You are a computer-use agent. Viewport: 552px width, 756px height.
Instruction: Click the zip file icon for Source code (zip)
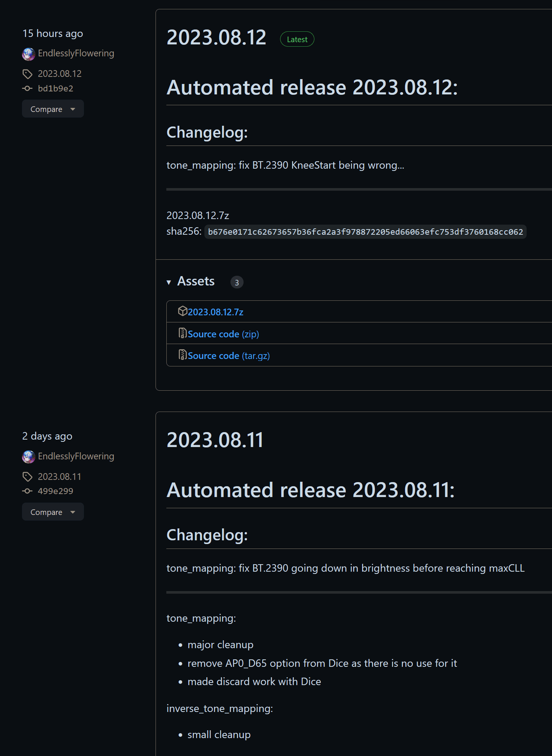(x=182, y=333)
